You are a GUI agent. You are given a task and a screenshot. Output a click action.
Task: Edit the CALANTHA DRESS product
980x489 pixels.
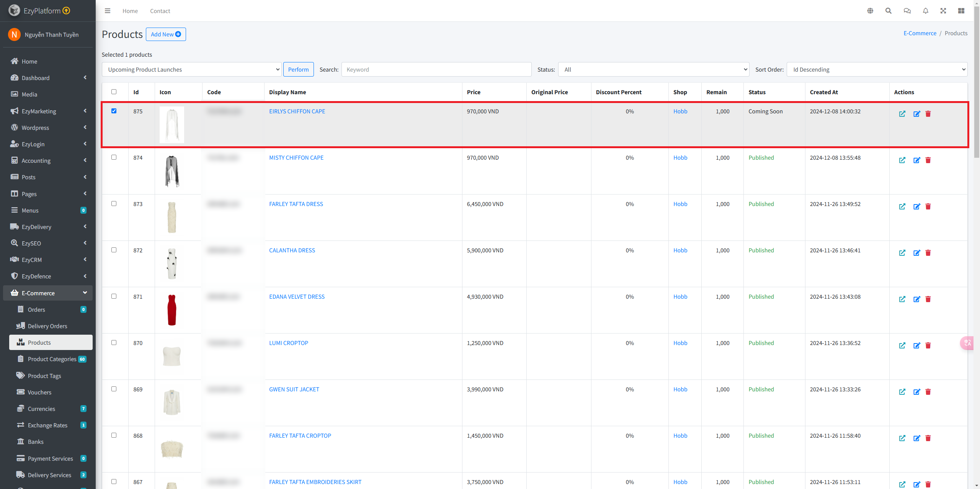pos(917,253)
